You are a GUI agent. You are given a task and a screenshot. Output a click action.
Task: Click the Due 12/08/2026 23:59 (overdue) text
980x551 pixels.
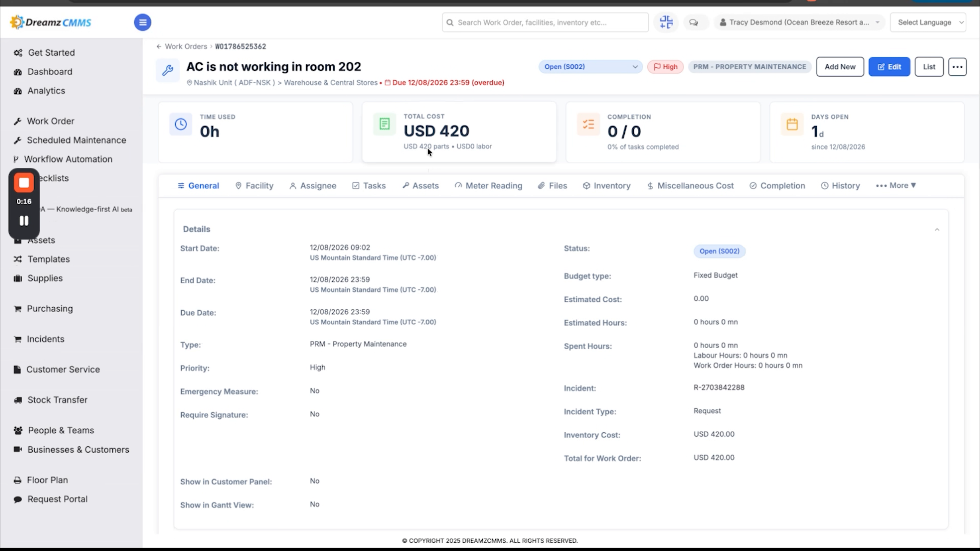pos(448,82)
